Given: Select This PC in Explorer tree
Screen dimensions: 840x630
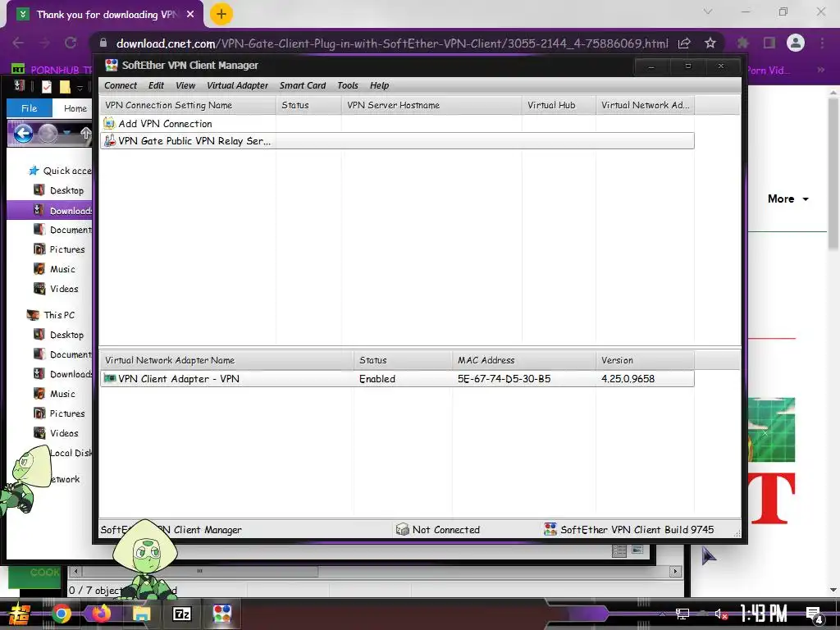Looking at the screenshot, I should pos(51,315).
